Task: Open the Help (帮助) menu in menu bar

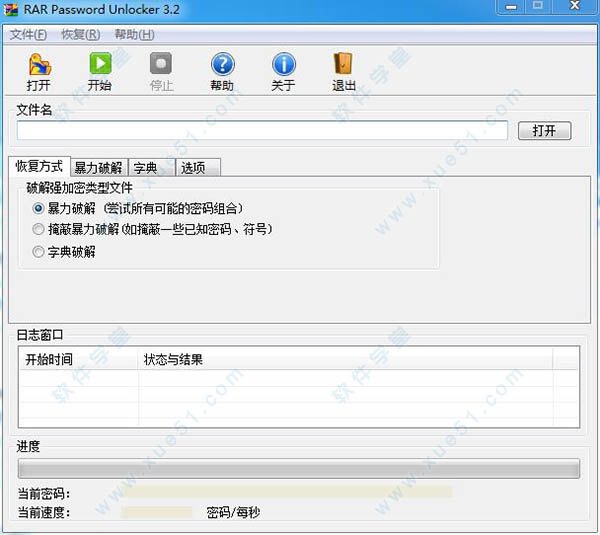Action: point(134,34)
